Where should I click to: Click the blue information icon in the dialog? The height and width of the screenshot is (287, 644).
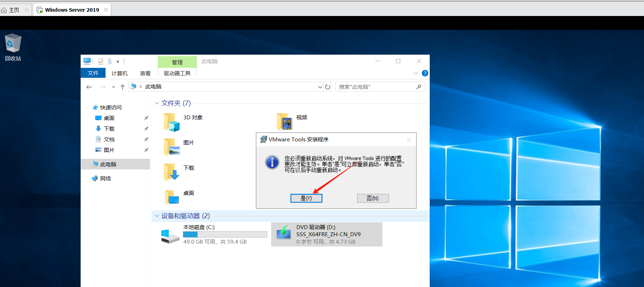(x=272, y=162)
